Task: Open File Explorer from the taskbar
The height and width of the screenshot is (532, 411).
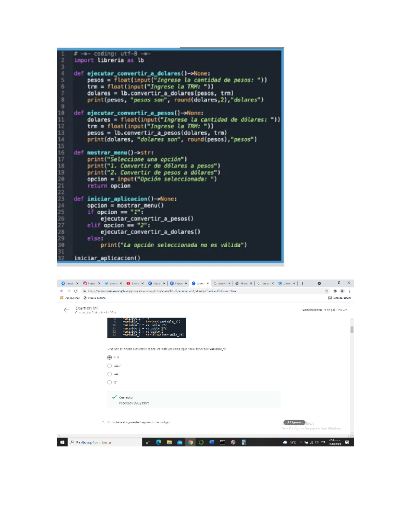Action: click(x=169, y=442)
